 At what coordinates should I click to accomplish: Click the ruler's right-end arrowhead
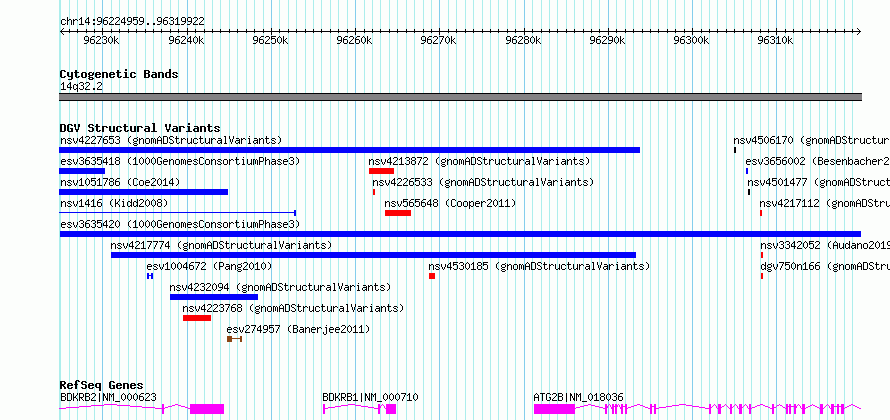tap(859, 31)
